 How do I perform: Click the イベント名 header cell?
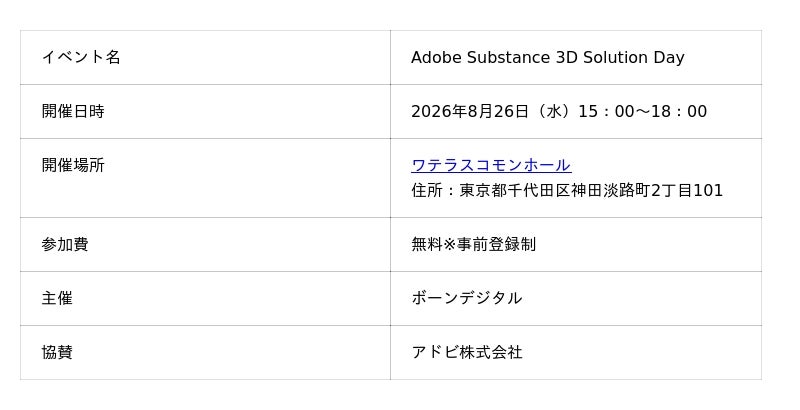(205, 58)
